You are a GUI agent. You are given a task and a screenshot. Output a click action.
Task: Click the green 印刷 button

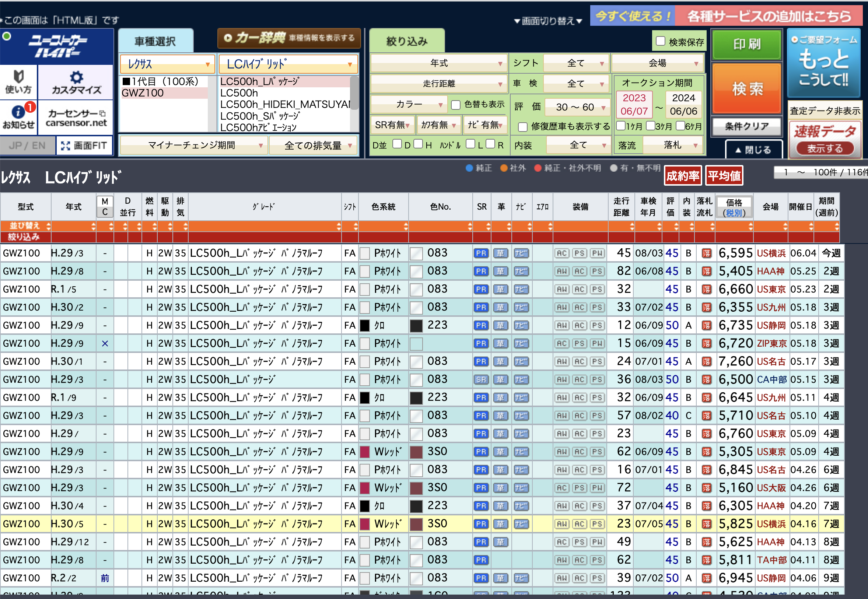746,45
